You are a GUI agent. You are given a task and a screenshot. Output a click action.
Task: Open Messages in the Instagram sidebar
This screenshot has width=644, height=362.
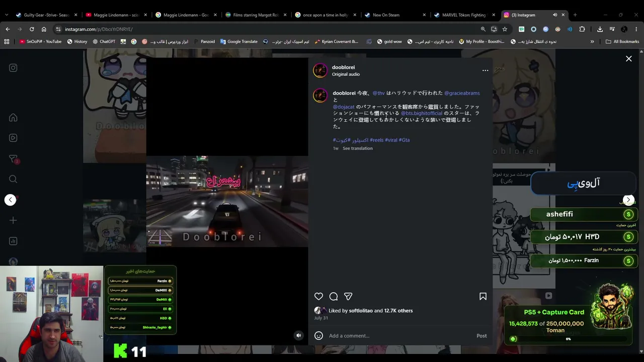tap(14, 159)
